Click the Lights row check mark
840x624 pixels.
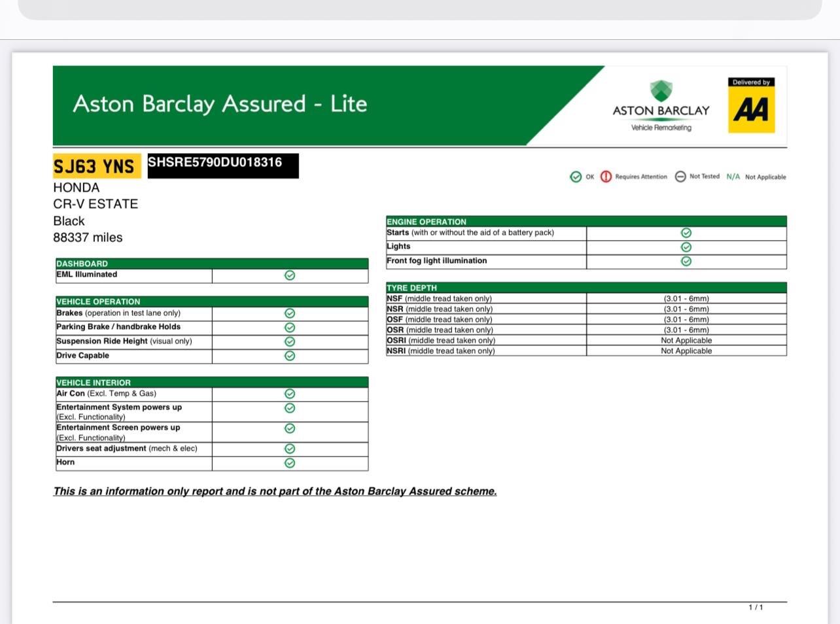point(686,247)
